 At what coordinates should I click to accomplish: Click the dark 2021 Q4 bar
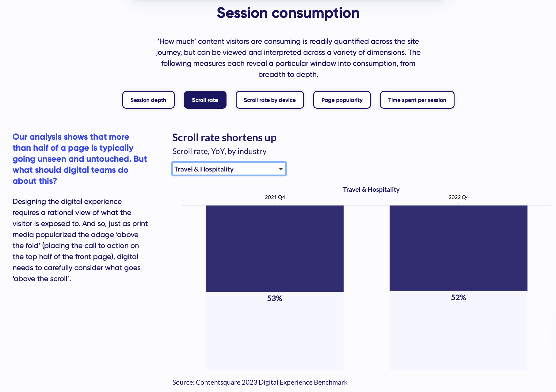(275, 248)
